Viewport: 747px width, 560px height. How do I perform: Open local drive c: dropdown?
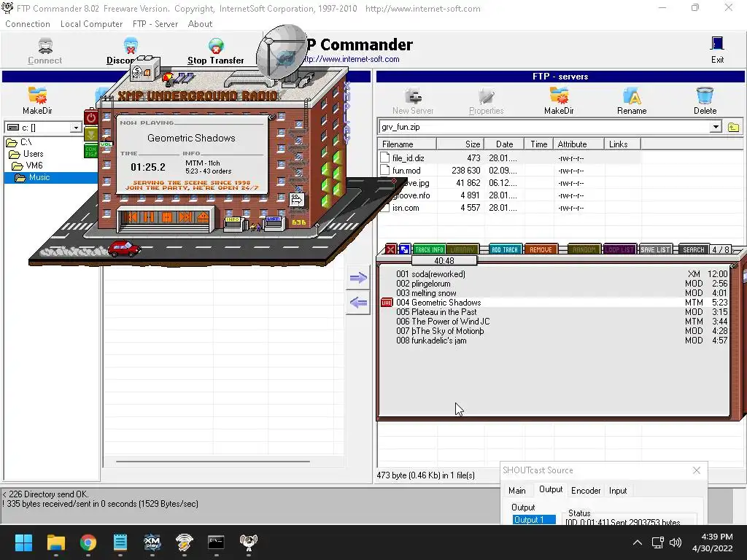[75, 128]
